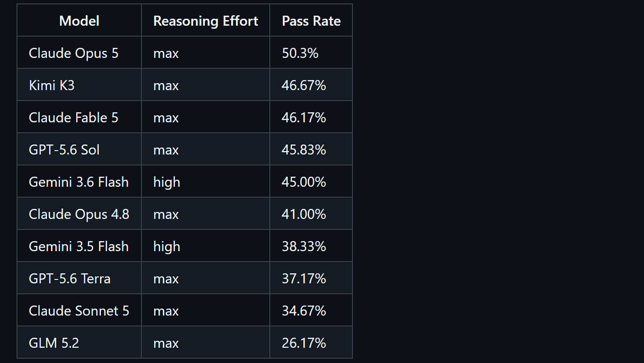644x363 pixels.
Task: Click the Claude Sonnet 5 cell
Action: [x=79, y=310]
